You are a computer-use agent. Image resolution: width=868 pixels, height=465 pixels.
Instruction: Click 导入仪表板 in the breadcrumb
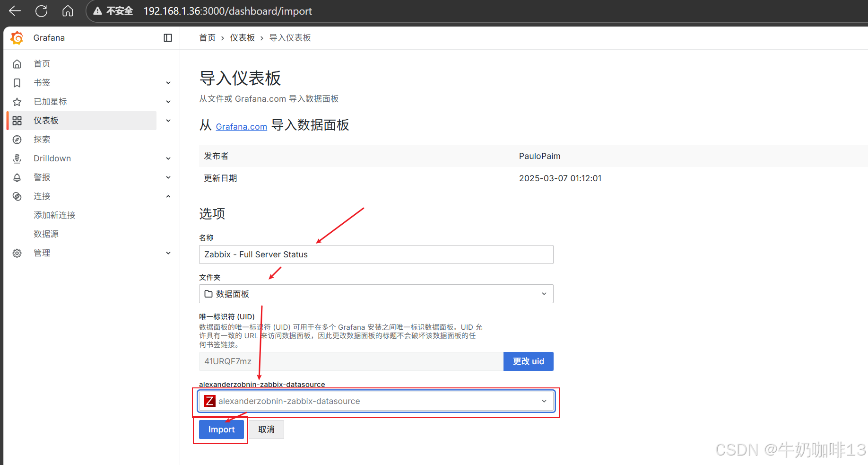click(x=290, y=38)
